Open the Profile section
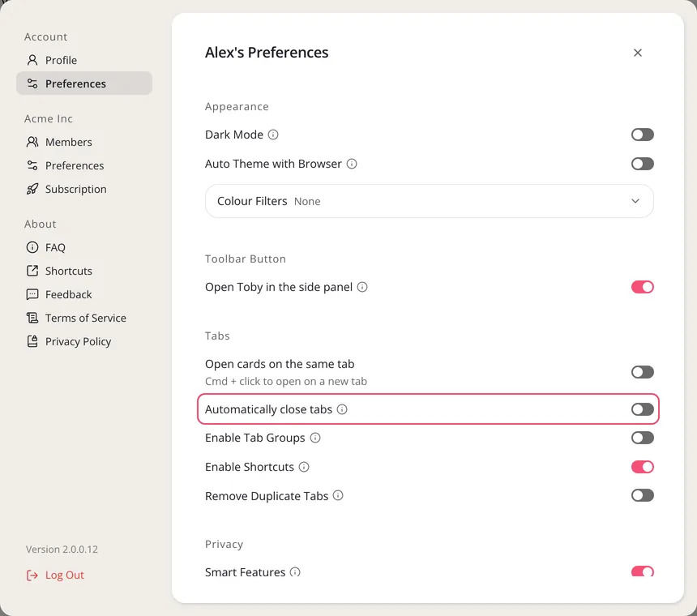Image resolution: width=697 pixels, height=616 pixels. tap(84, 60)
